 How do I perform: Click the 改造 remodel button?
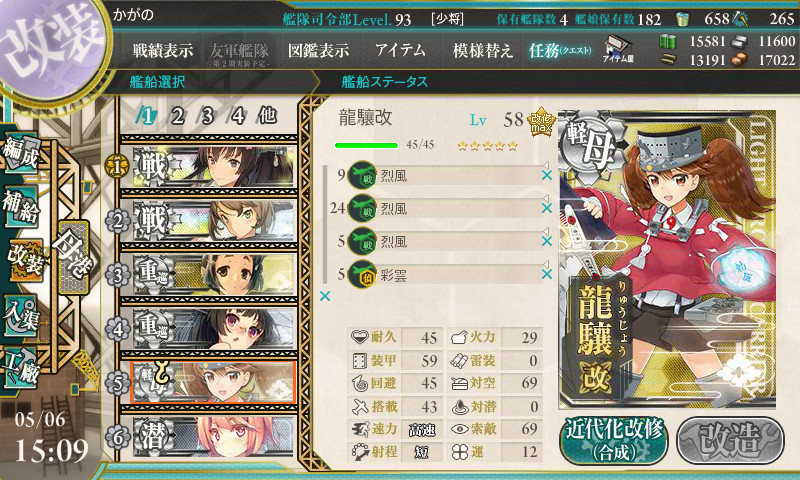pyautogui.click(x=730, y=440)
